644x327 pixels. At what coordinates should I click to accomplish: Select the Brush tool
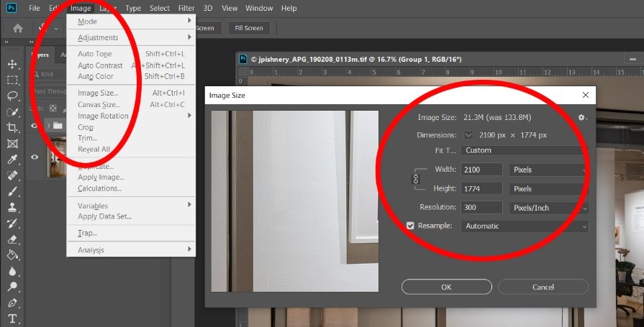[12, 192]
